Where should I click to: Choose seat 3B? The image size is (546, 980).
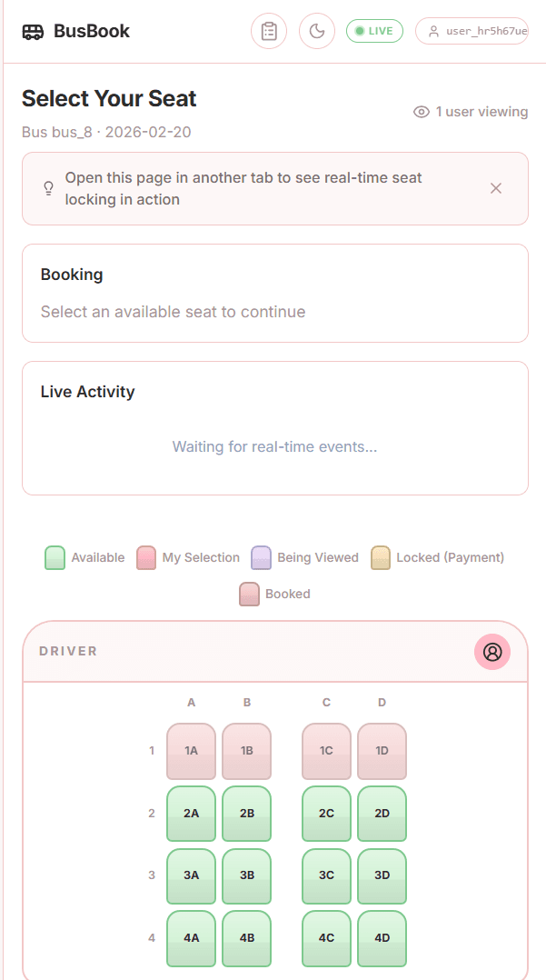(247, 875)
